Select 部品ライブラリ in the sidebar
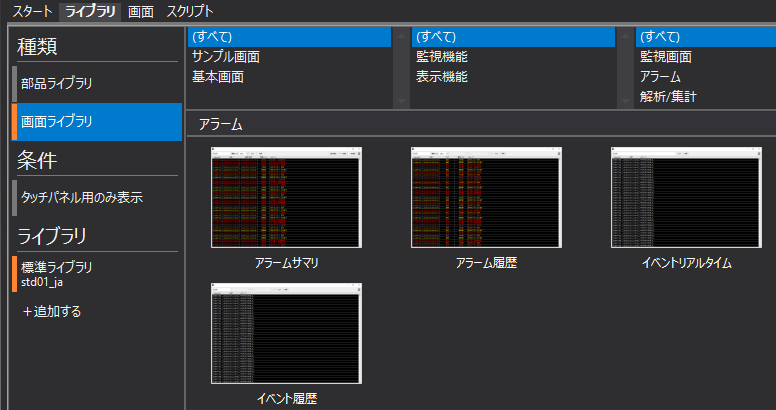The width and height of the screenshot is (776, 410). point(56,83)
